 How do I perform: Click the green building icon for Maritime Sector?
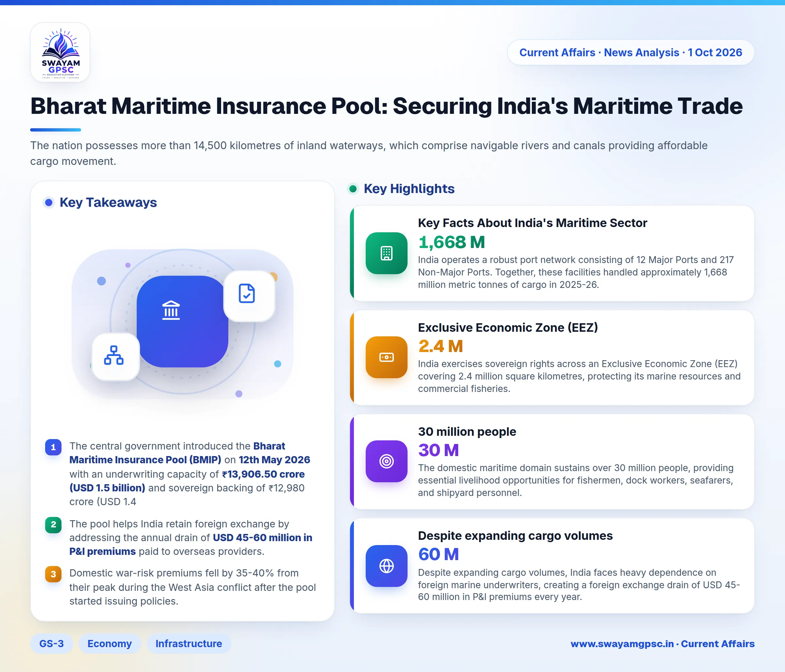coord(386,253)
